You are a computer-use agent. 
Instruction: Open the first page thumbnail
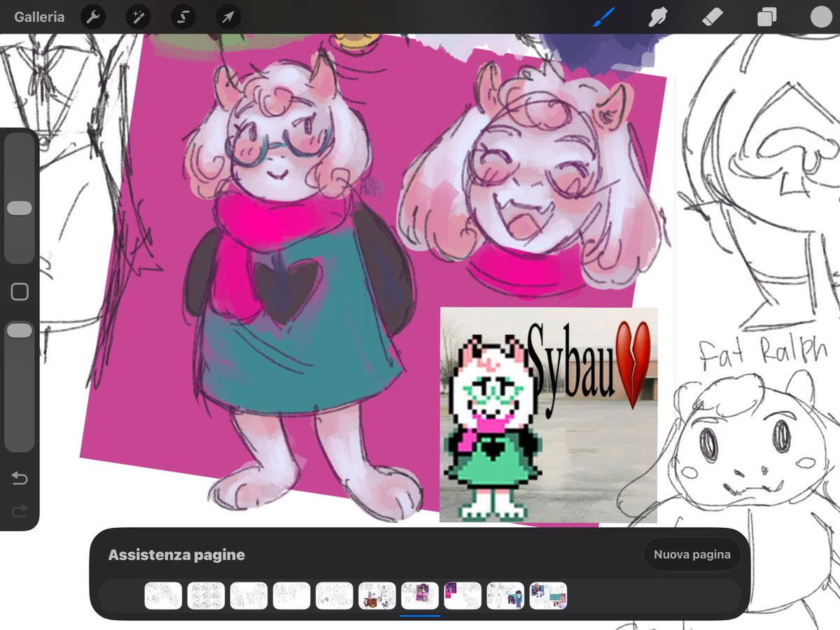pos(163,596)
